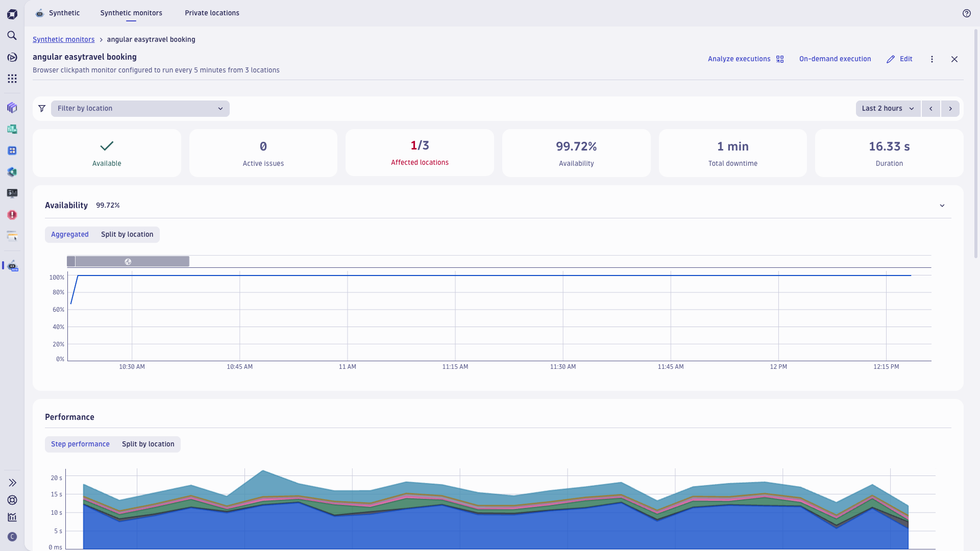
Task: Open the apps grid launcher icon
Action: click(x=12, y=79)
